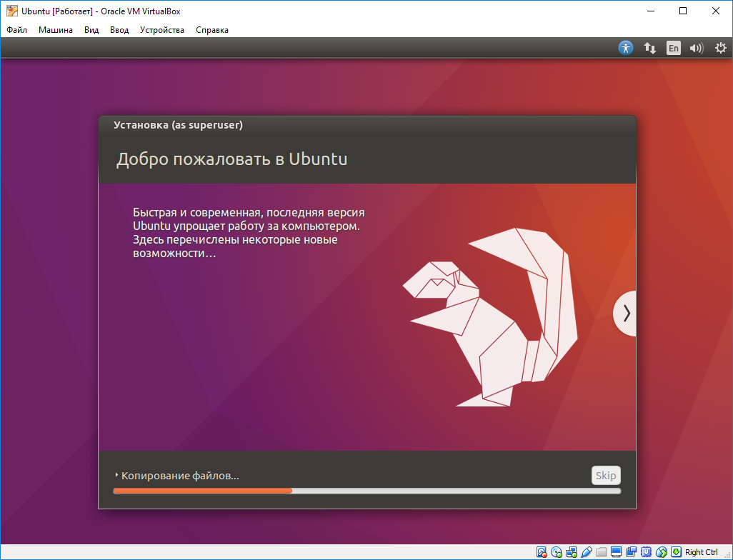This screenshot has width=733, height=560.
Task: Click the USB devices status icon
Action: [x=587, y=552]
